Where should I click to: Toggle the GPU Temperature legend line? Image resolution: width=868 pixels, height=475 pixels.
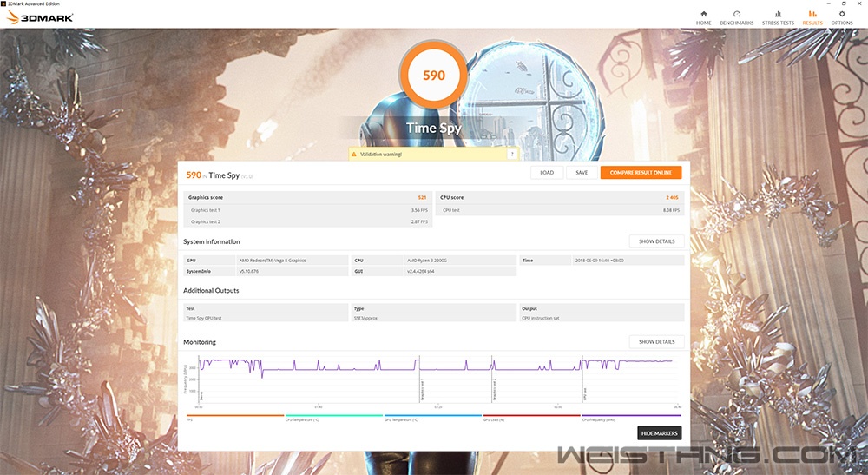click(x=433, y=417)
